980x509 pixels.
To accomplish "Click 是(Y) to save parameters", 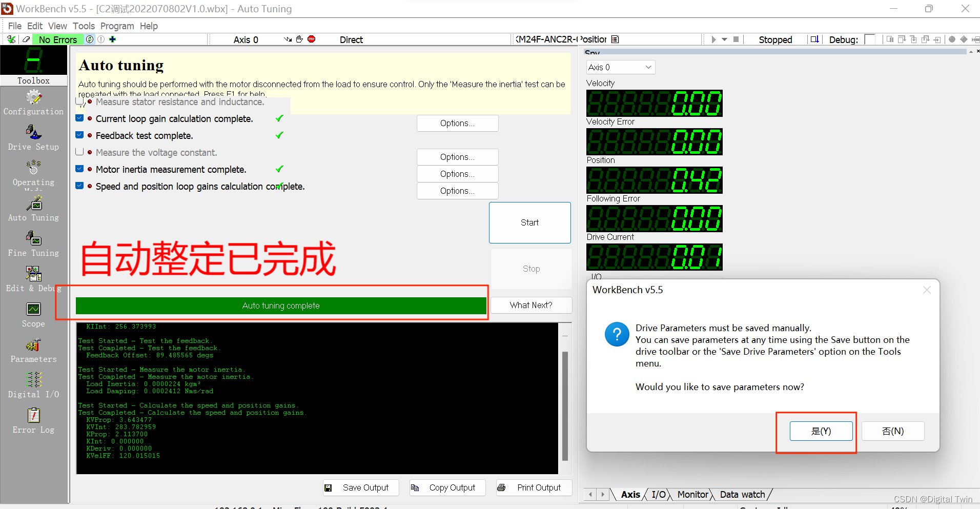I will 821,431.
